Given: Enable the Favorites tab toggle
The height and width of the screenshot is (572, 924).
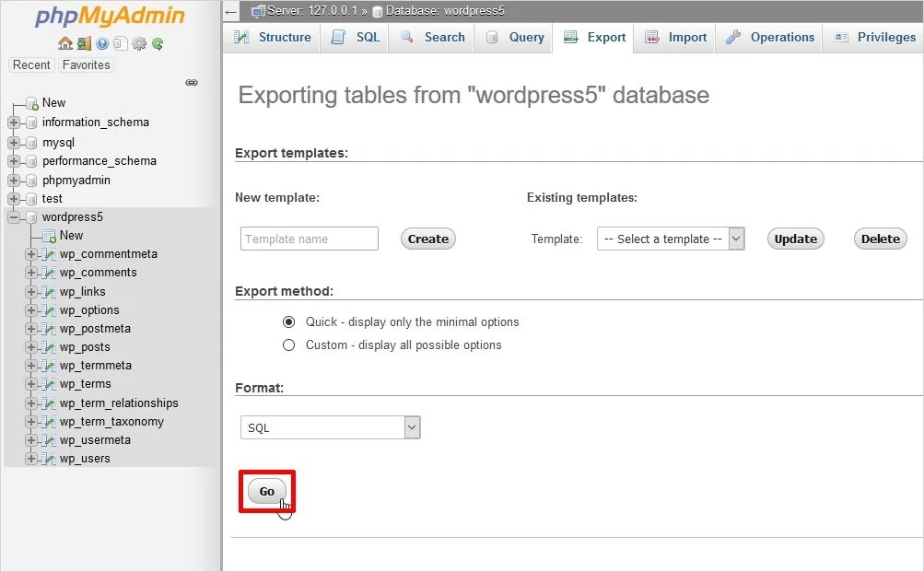Looking at the screenshot, I should tap(86, 64).
